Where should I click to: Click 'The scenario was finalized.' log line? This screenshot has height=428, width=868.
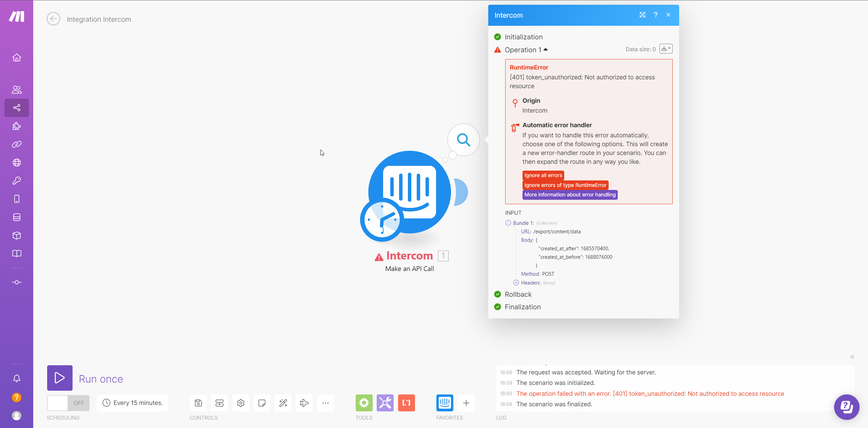point(554,404)
